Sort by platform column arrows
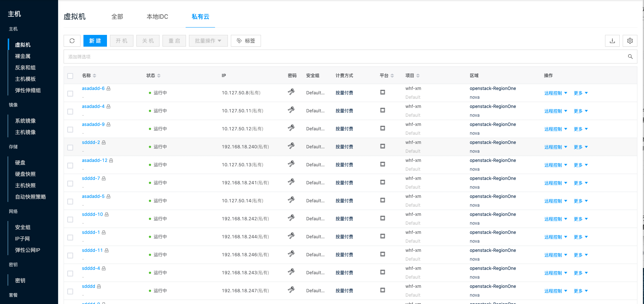644x304 pixels. tap(392, 76)
